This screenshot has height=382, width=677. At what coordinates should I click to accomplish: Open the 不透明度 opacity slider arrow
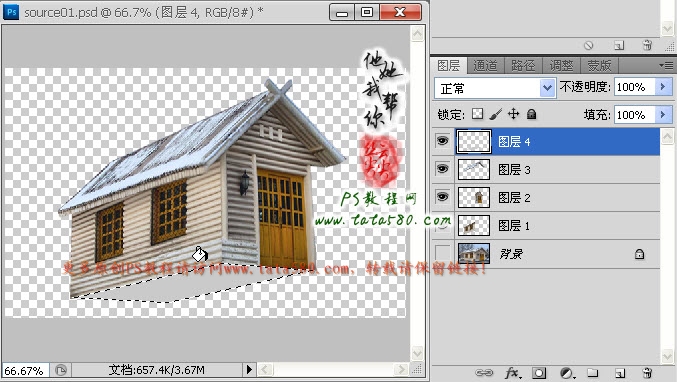(x=663, y=87)
